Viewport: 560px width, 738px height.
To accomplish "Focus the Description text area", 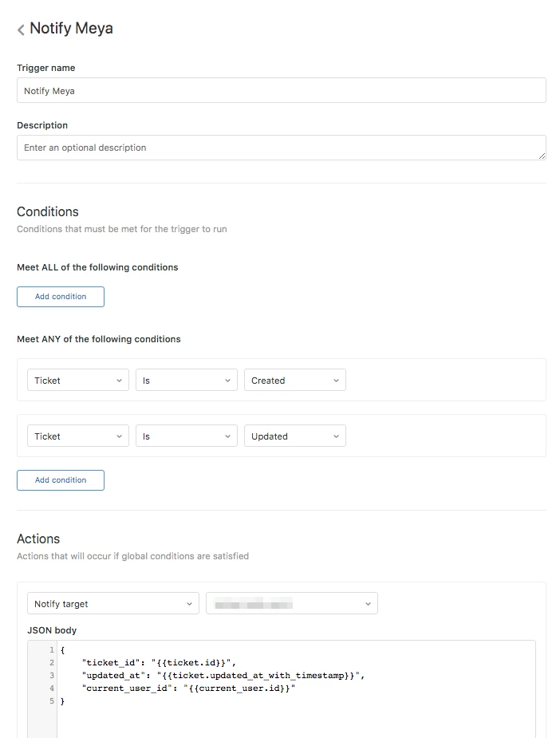I will click(282, 148).
